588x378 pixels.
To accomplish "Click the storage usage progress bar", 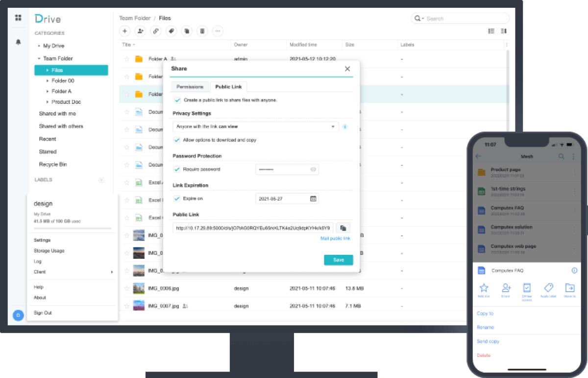I will [73, 228].
